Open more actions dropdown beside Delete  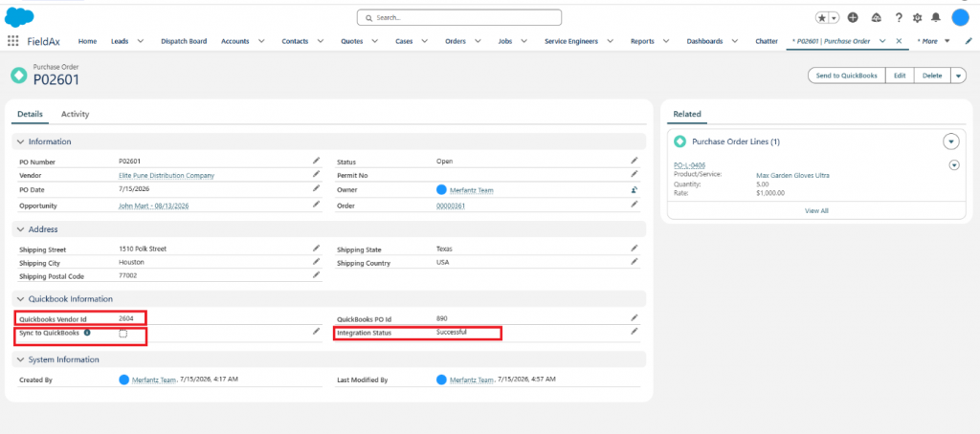click(x=959, y=76)
